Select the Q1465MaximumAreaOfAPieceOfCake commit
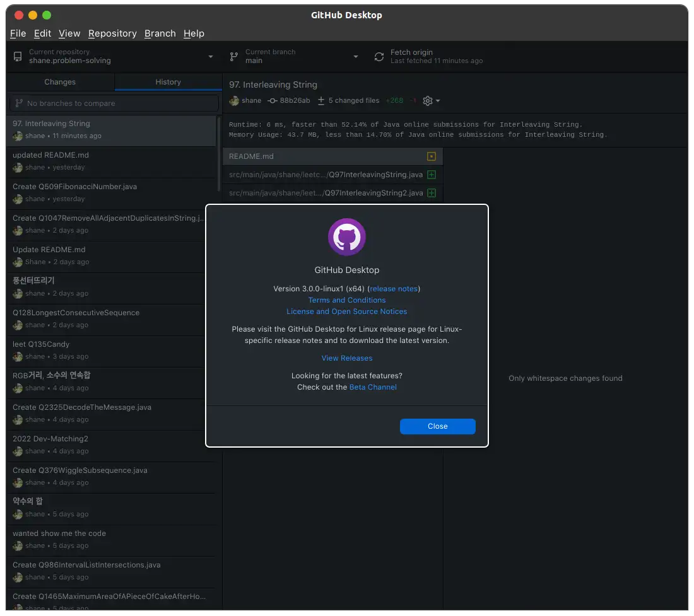Screen dimensions: 694x616 (110, 599)
